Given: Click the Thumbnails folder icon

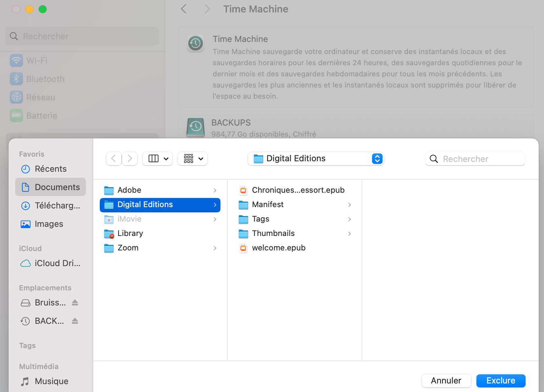Looking at the screenshot, I should coord(243,234).
